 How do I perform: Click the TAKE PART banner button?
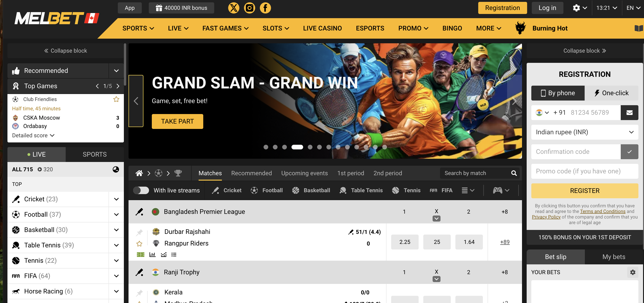point(177,121)
